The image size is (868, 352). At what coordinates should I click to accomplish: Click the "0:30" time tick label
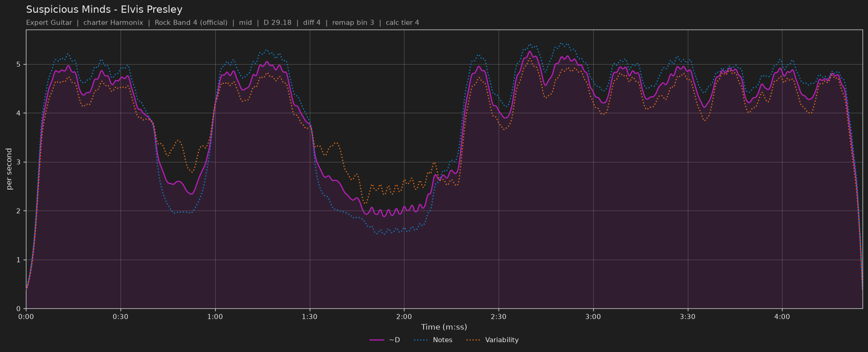coord(121,317)
